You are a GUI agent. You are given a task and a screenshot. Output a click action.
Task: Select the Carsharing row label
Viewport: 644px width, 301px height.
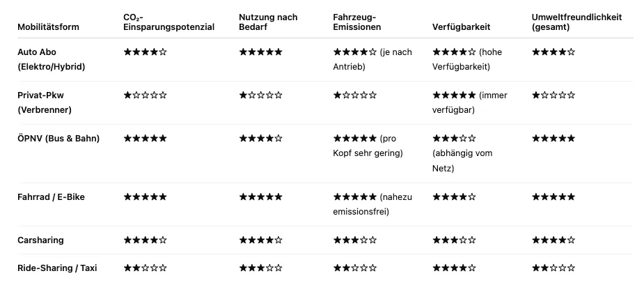pos(40,240)
